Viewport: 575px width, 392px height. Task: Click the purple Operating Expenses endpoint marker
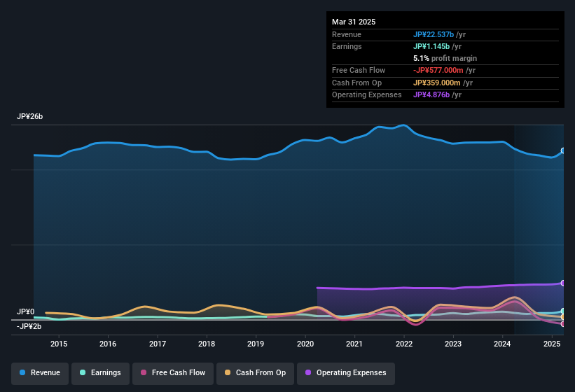tap(563, 283)
